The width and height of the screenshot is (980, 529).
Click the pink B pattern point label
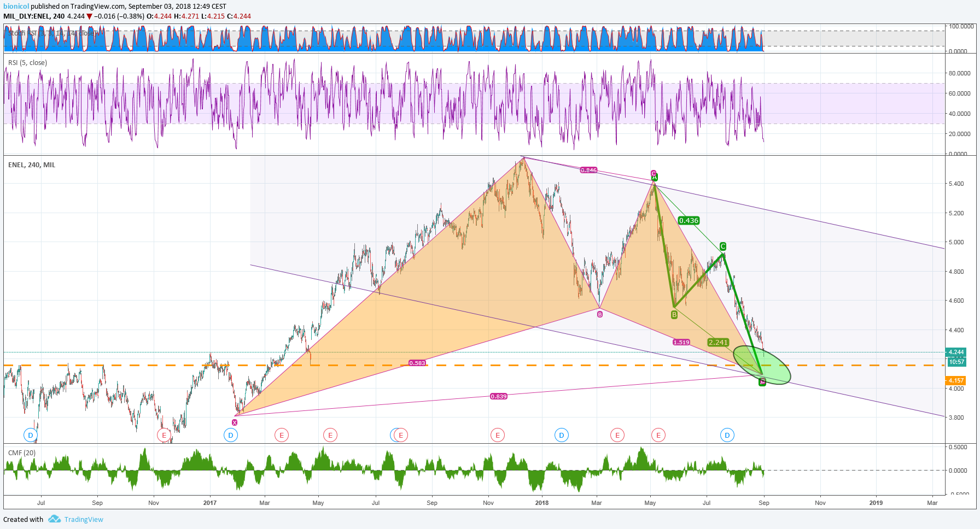click(x=600, y=314)
